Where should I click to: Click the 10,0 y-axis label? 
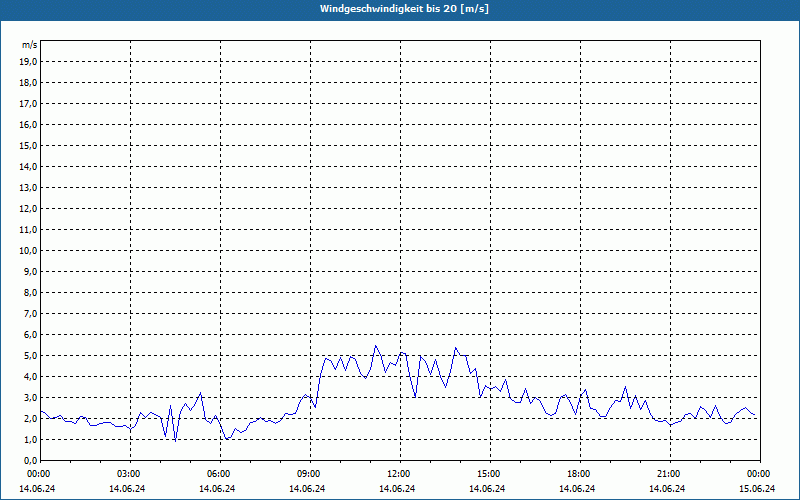28,251
